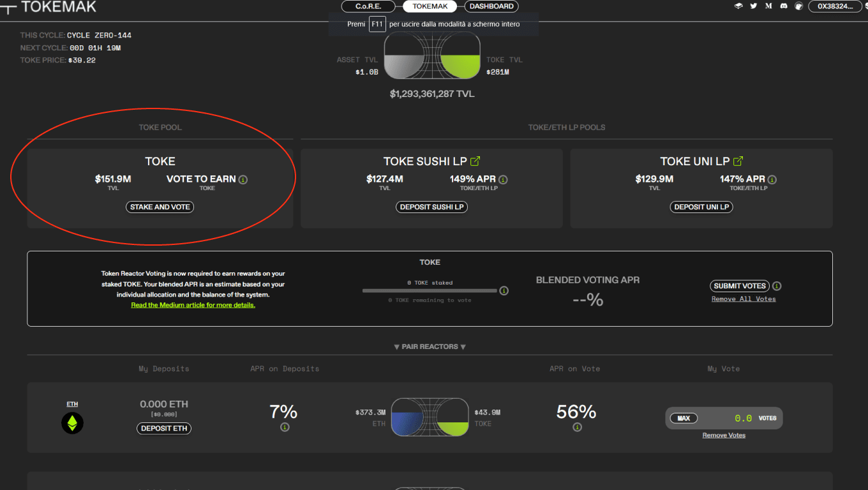Click Deposit Sushi LP
The height and width of the screenshot is (490, 868).
pos(431,207)
